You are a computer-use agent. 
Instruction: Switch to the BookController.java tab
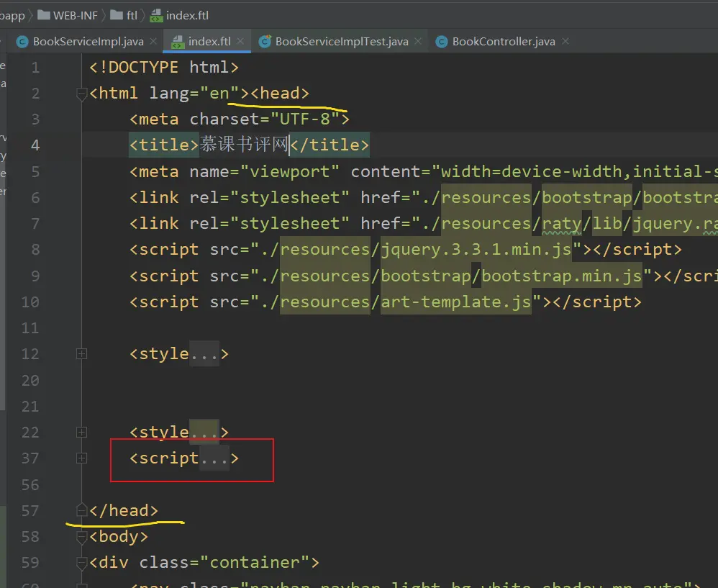pos(503,42)
